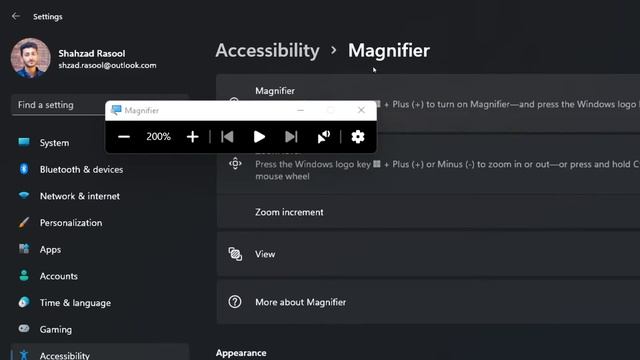Click Shahzad Rasool profile picture
Screen dimensions: 640x360
click(31, 58)
